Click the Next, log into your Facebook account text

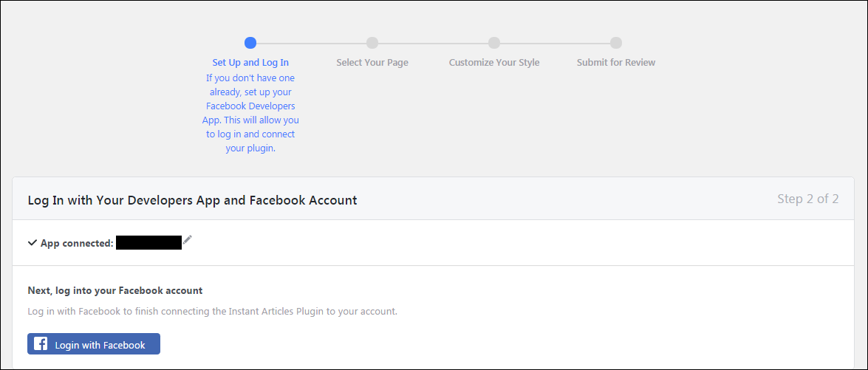pyautogui.click(x=115, y=290)
